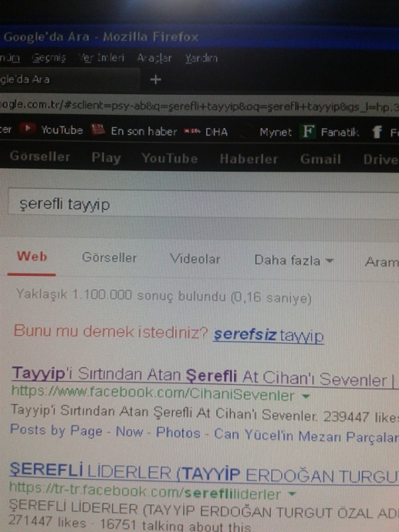This screenshot has width=399, height=532.
Task: Open a new tab with plus button
Action: 156,79
